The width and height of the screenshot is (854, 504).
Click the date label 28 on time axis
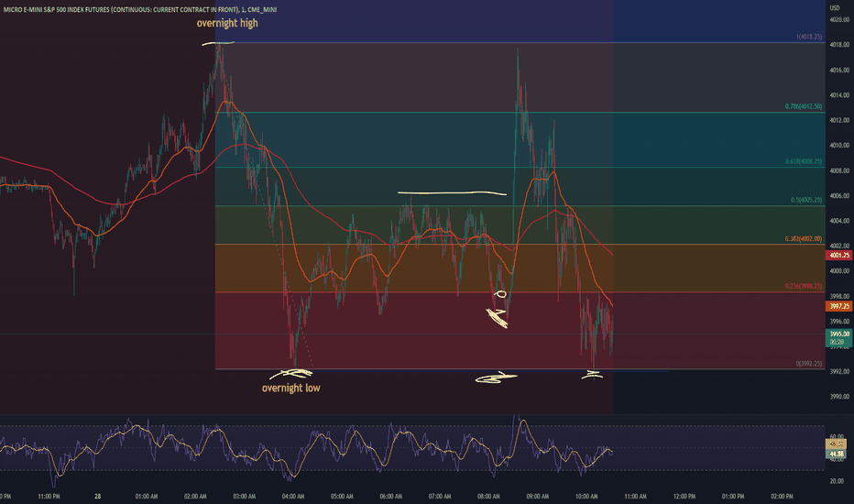(x=97, y=497)
